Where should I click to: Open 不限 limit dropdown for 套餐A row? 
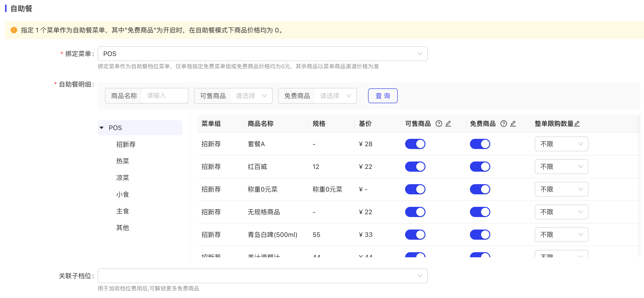[561, 144]
